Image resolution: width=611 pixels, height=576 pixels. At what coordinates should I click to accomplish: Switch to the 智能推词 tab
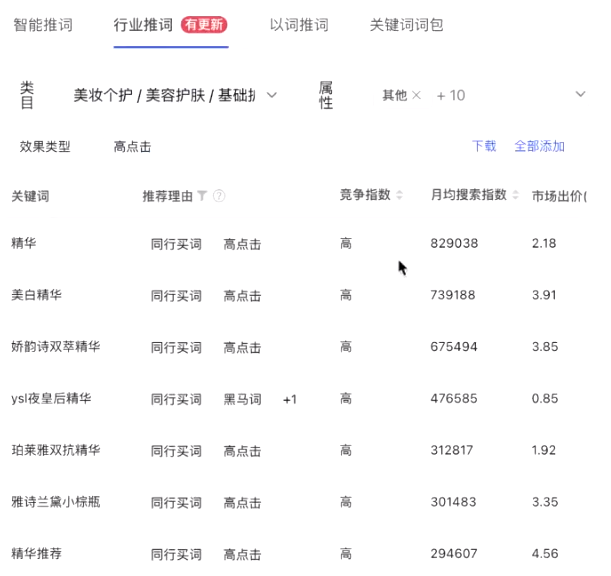tap(43, 25)
